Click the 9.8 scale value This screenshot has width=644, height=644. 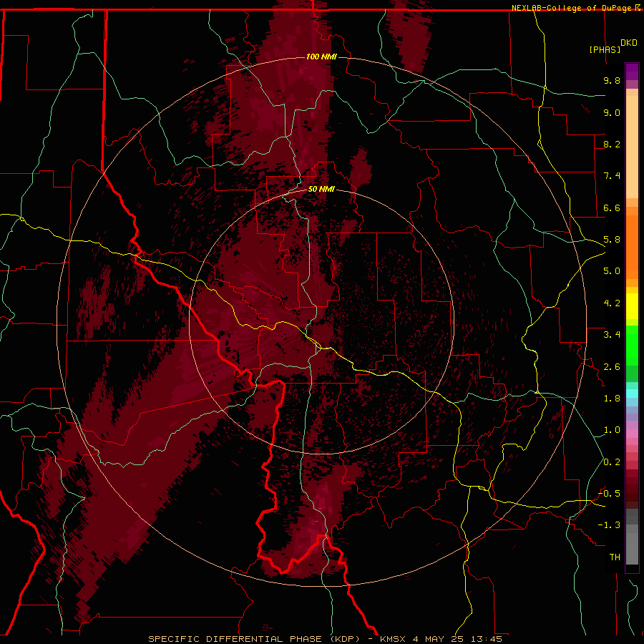612,80
